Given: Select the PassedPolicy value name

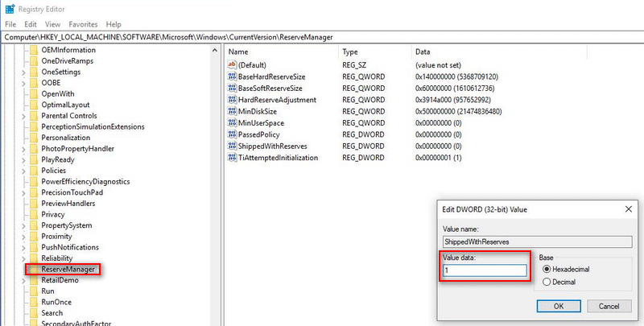Looking at the screenshot, I should 258,134.
